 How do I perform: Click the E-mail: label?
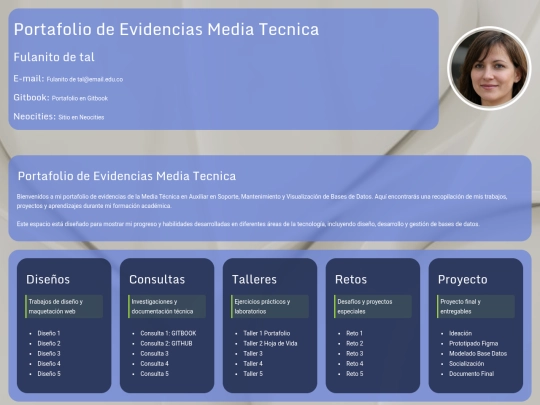(29, 79)
